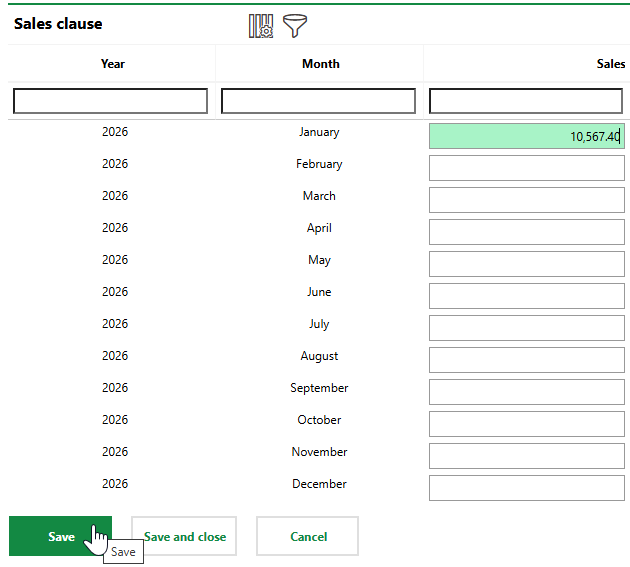Focus the Month filter text box
The height and width of the screenshot is (567, 630).
(318, 101)
